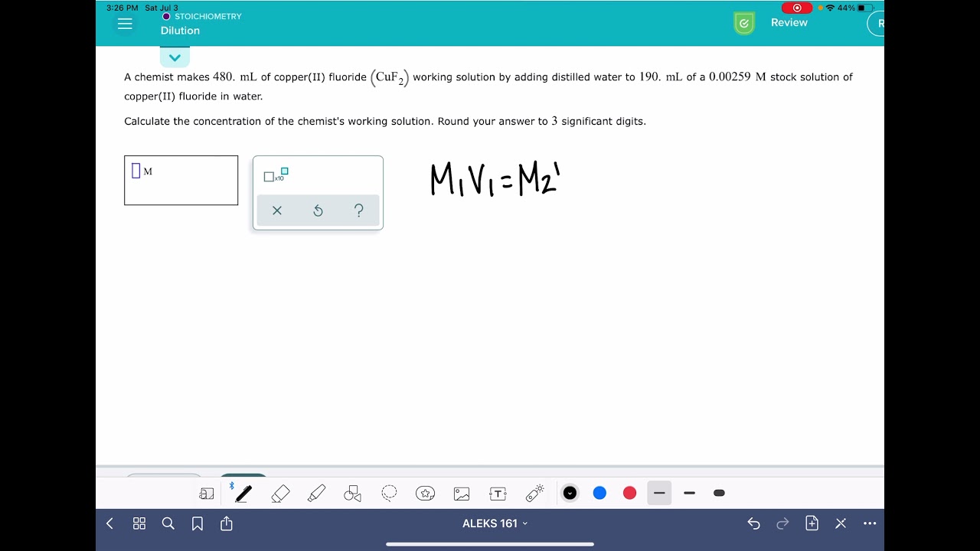This screenshot has width=980, height=551.
Task: Select the Laser pointer tool
Action: coord(535,494)
